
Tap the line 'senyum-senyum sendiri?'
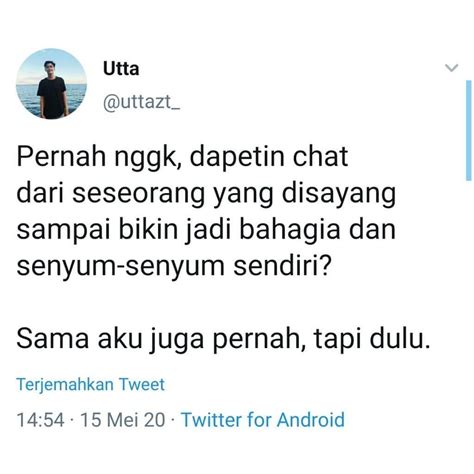[174, 266]
